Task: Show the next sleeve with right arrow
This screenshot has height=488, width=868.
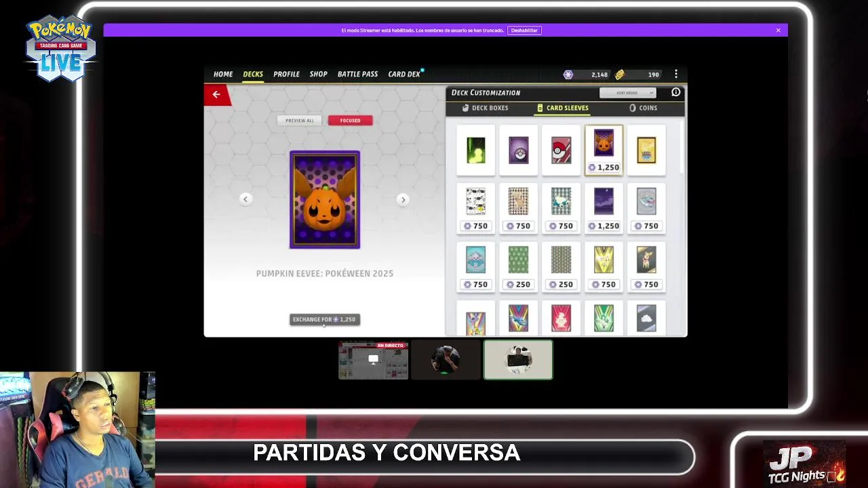Action: point(403,199)
